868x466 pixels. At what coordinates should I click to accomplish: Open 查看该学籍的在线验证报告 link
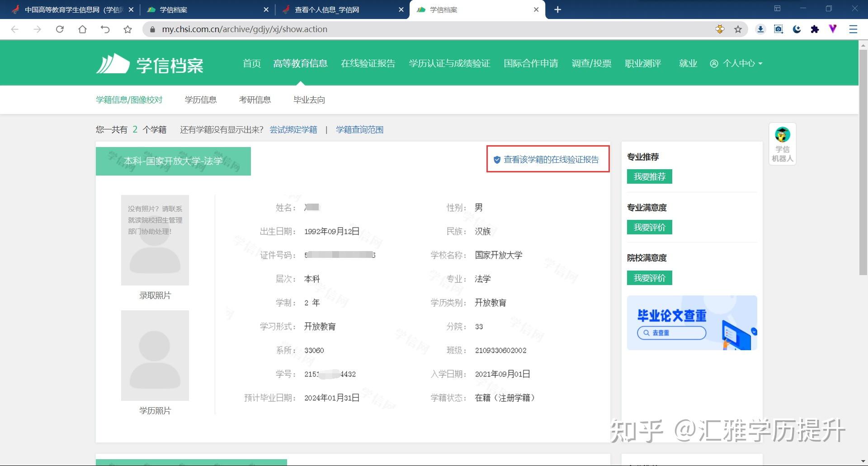coord(546,159)
